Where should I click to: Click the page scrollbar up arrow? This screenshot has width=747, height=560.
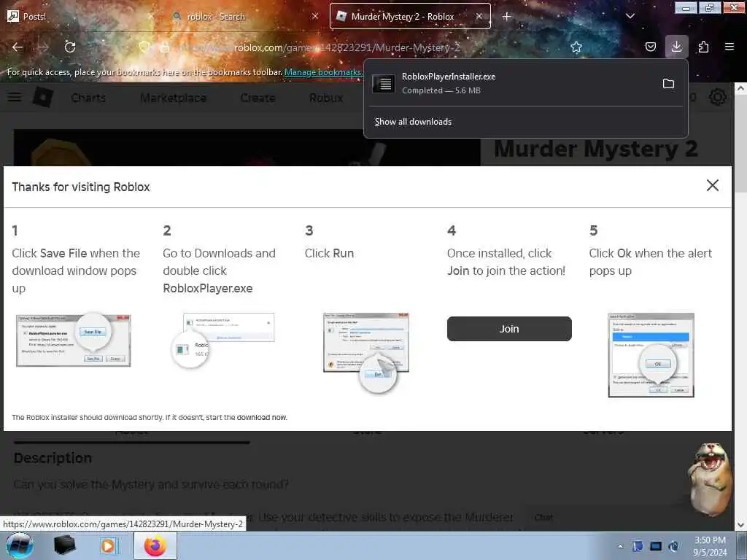tap(740, 88)
